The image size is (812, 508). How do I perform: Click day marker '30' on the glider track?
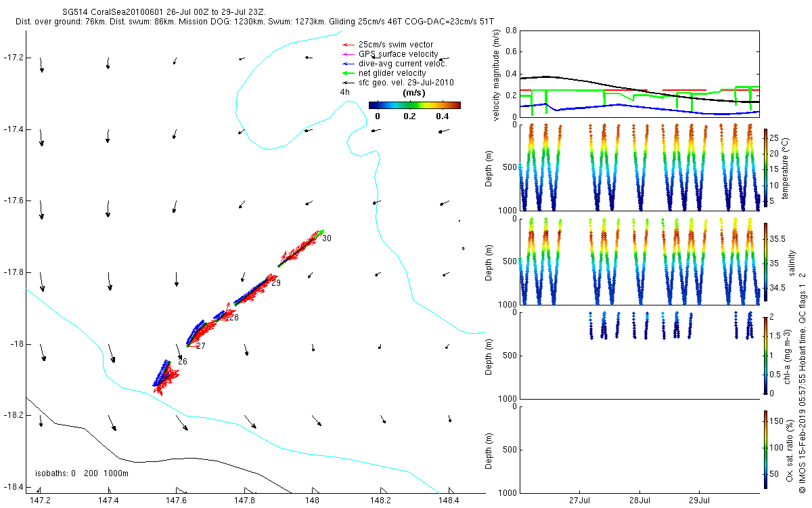327,238
